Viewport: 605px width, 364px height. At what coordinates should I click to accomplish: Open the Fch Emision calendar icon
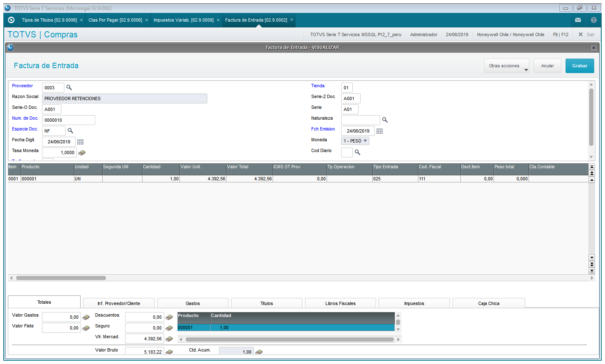380,131
